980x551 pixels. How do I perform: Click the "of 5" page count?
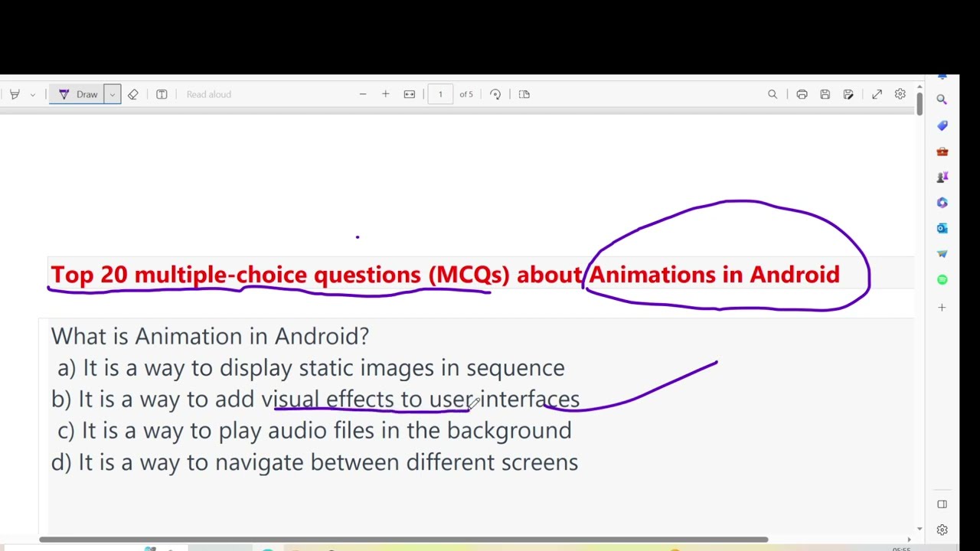click(x=466, y=94)
